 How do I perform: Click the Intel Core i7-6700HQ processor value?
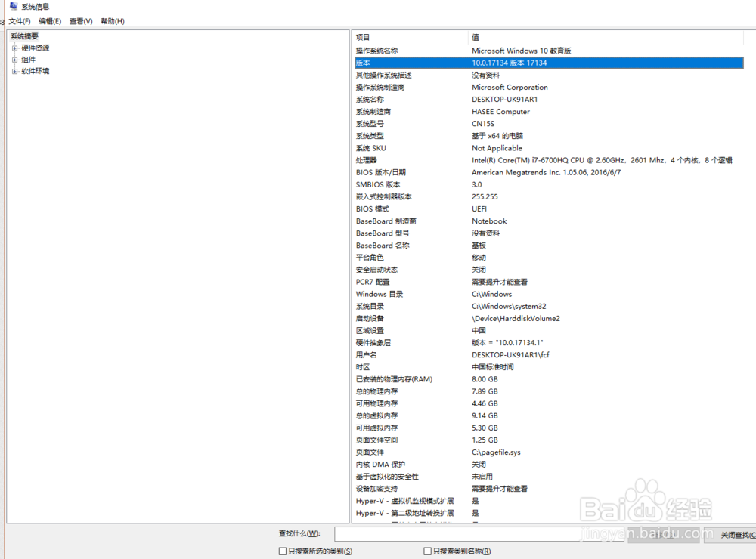point(602,160)
